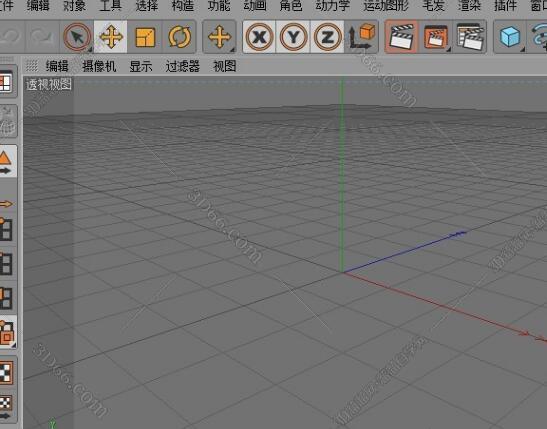Open the recent tools plus icon

coord(219,37)
